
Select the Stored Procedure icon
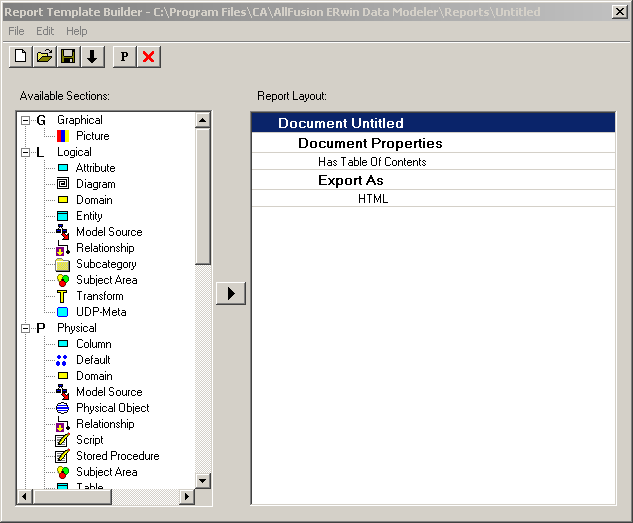pyautogui.click(x=63, y=456)
